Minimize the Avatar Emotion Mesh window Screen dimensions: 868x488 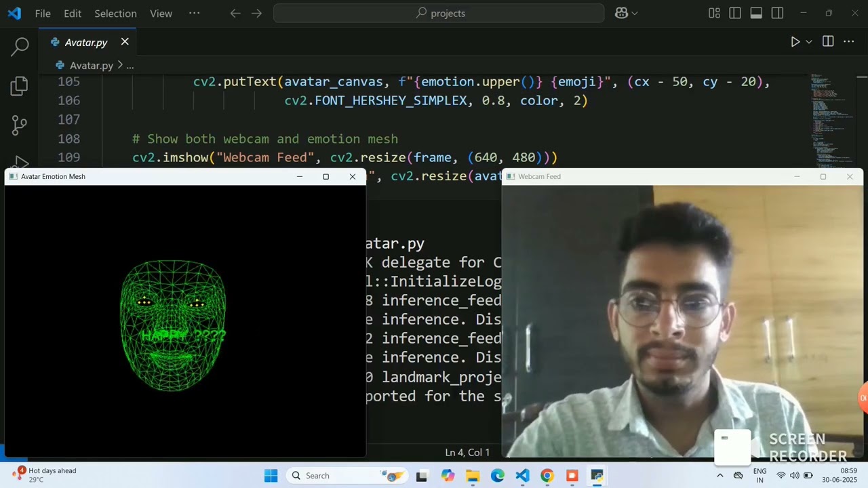coord(300,176)
